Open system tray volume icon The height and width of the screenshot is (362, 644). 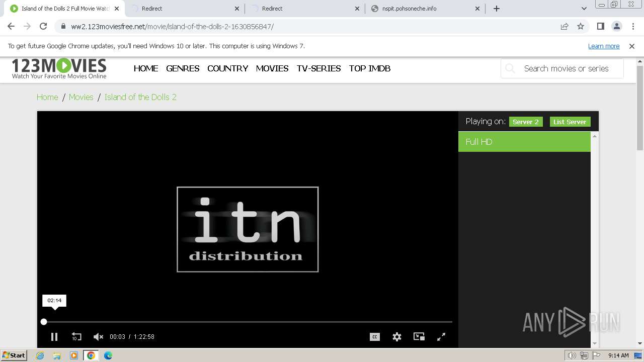click(572, 355)
